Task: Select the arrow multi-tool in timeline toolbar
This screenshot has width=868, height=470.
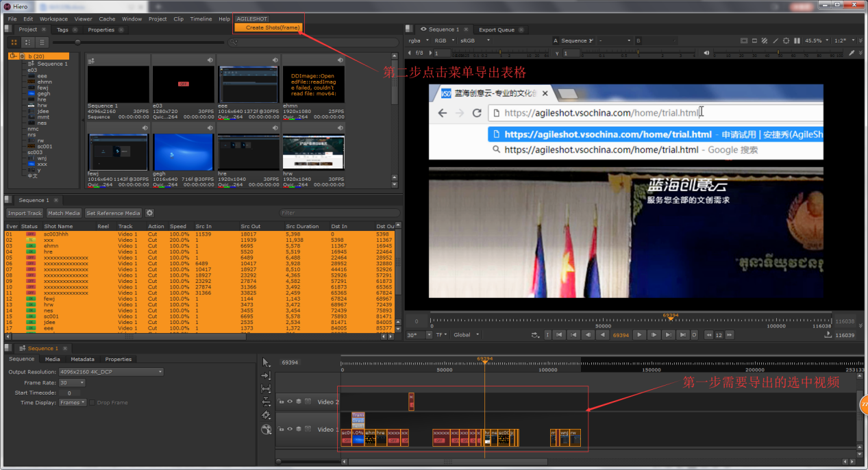Action: pyautogui.click(x=266, y=362)
